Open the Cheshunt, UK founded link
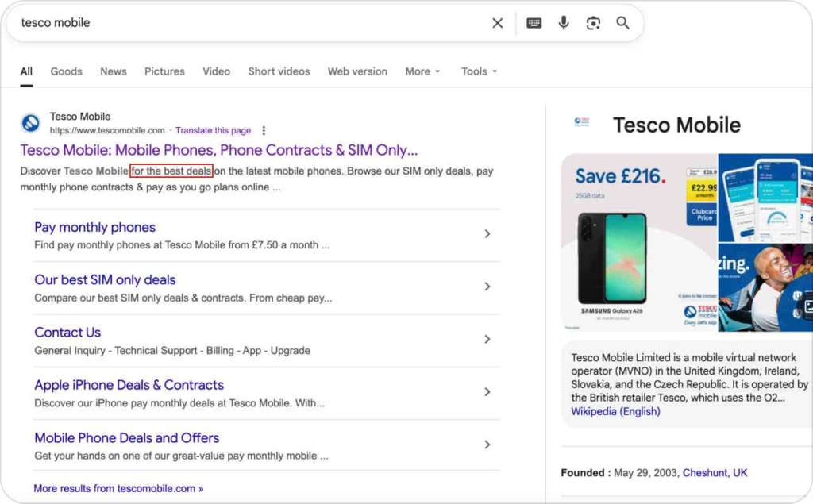 [715, 472]
